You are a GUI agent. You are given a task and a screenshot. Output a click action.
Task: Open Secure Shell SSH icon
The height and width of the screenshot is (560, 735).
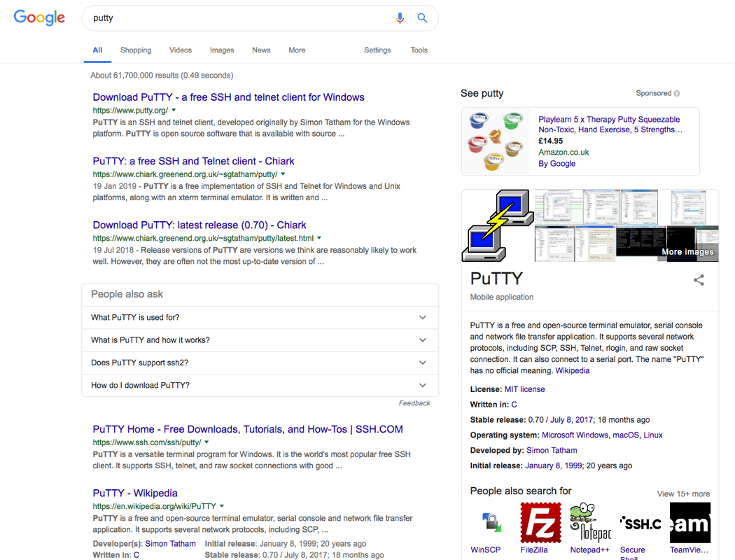click(x=640, y=522)
